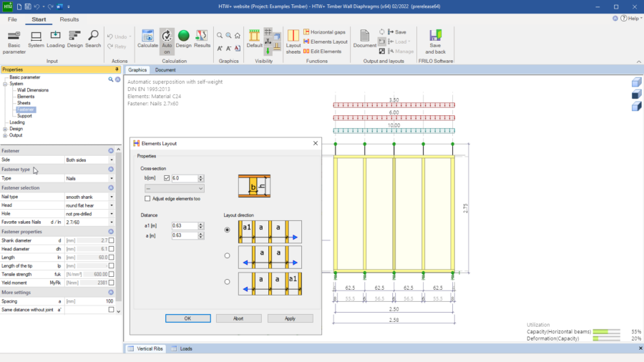Switch to the Document tab
The height and width of the screenshot is (362, 644).
pos(165,70)
